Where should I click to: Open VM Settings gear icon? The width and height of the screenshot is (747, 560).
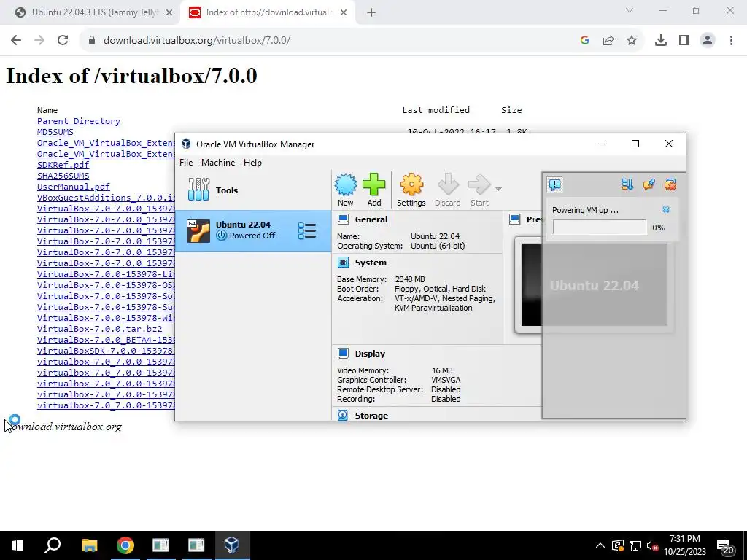coord(411,184)
